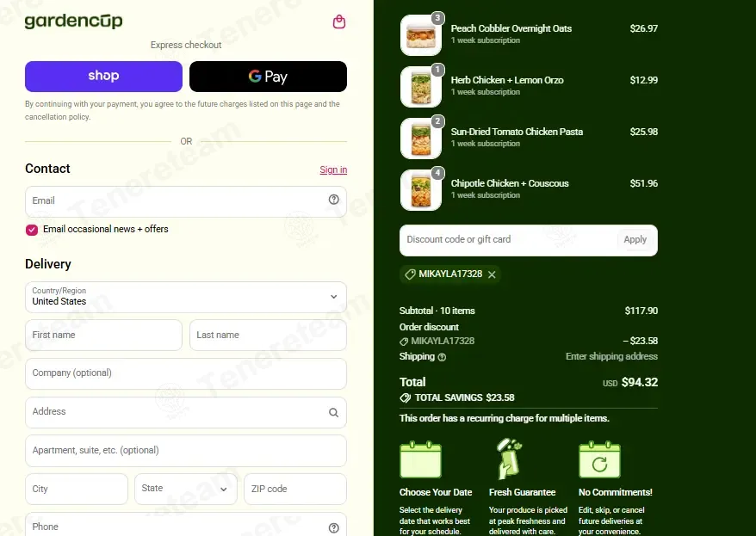Open the State dropdown

186,489
